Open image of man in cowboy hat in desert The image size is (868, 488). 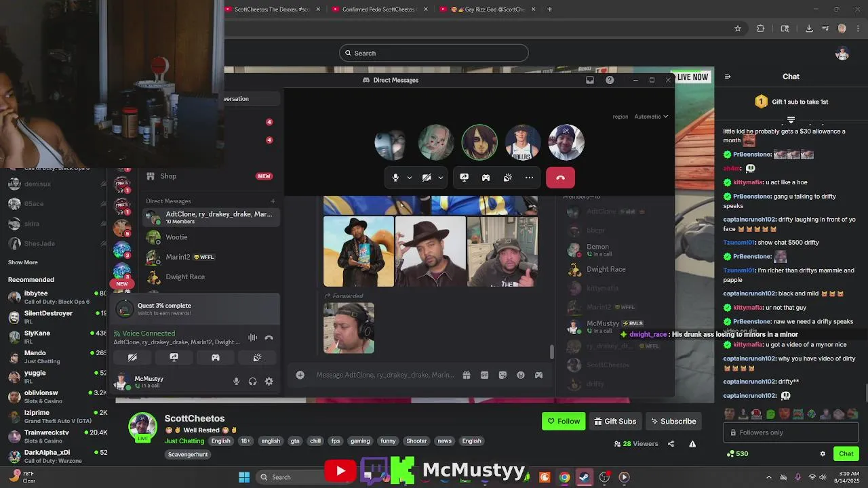coord(359,251)
